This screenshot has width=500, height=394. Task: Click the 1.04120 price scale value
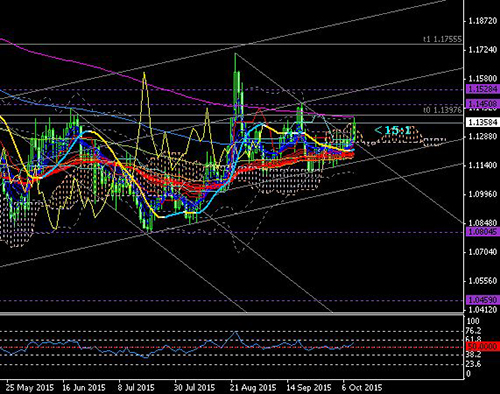pyautogui.click(x=483, y=310)
